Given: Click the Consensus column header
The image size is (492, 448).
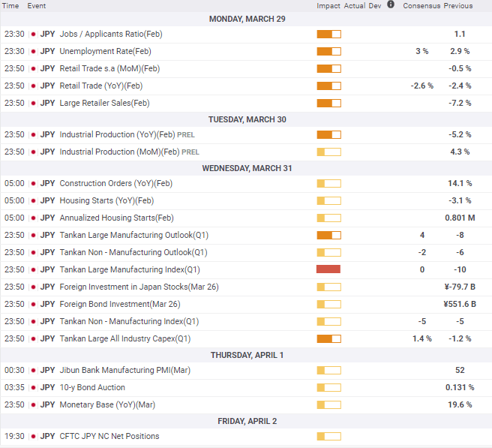Looking at the screenshot, I should (421, 6).
